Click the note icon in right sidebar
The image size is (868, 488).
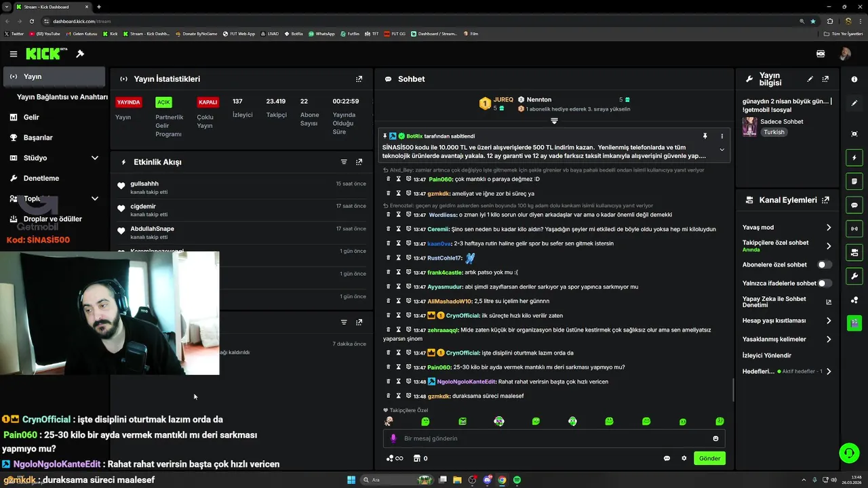(854, 181)
